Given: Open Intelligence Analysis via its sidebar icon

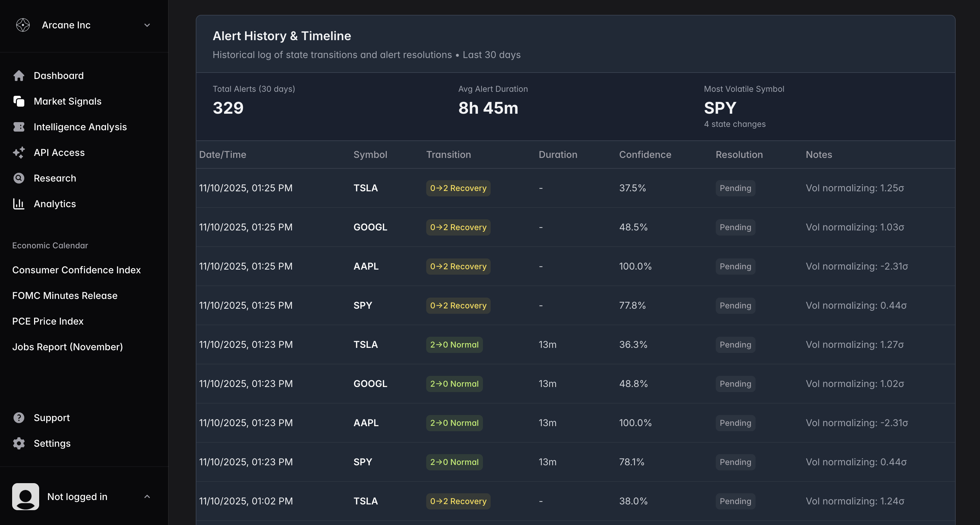Looking at the screenshot, I should pyautogui.click(x=19, y=127).
